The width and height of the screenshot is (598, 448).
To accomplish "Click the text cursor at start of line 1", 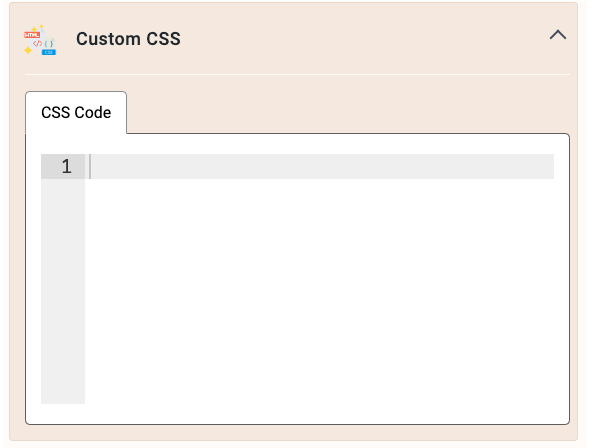I will click(90, 166).
